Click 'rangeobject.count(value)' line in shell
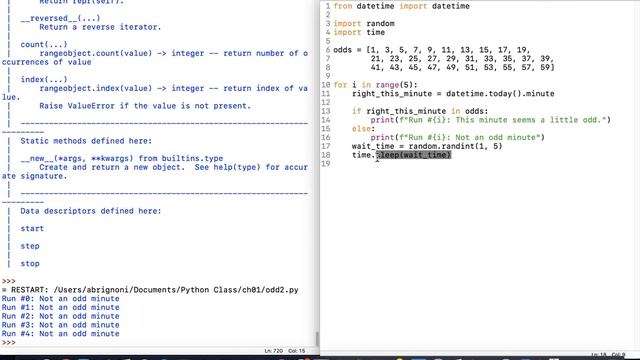 [173, 53]
